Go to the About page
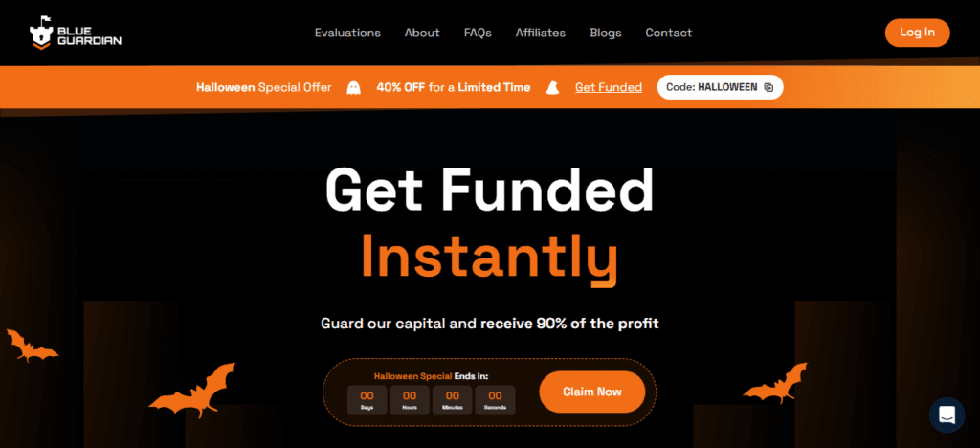This screenshot has height=448, width=980. pyautogui.click(x=422, y=34)
